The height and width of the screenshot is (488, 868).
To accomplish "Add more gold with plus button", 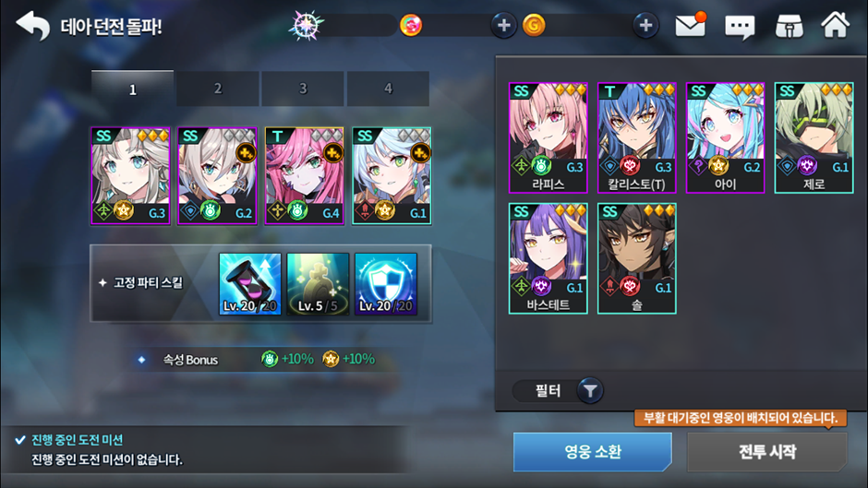I will (x=645, y=26).
